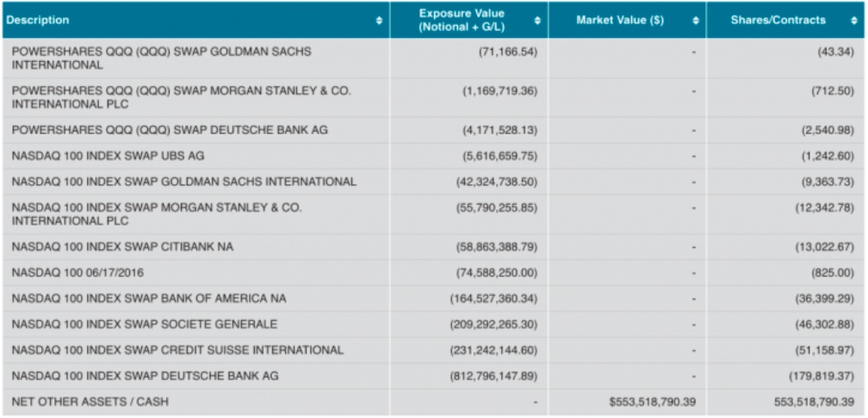
Task: Click the Exposure Value (Notional + G/L) header text
Action: (462, 20)
